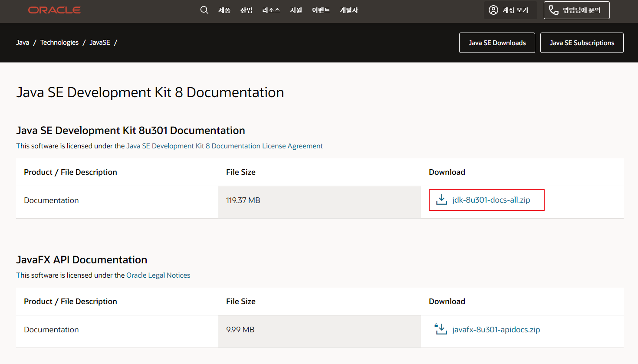Open the Oracle Legal Notices link
The width and height of the screenshot is (638, 364).
click(158, 275)
